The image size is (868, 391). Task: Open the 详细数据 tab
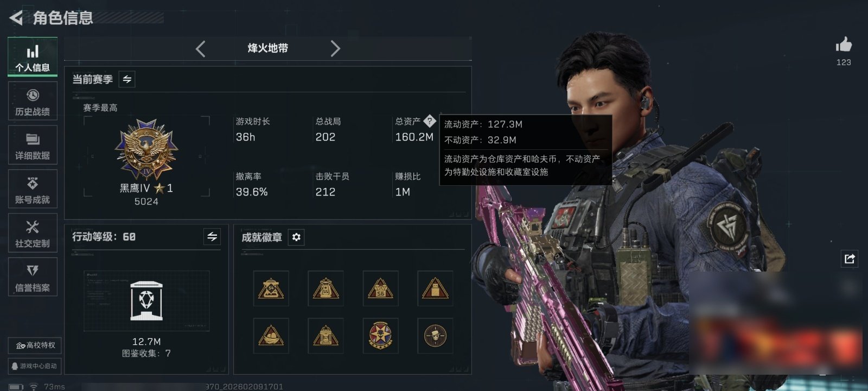tap(33, 146)
